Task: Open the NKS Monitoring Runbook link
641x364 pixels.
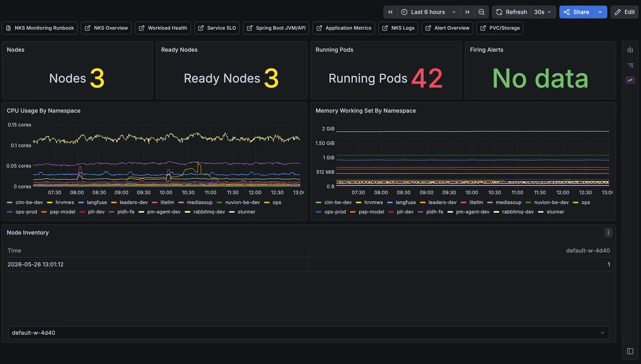Action: click(40, 28)
